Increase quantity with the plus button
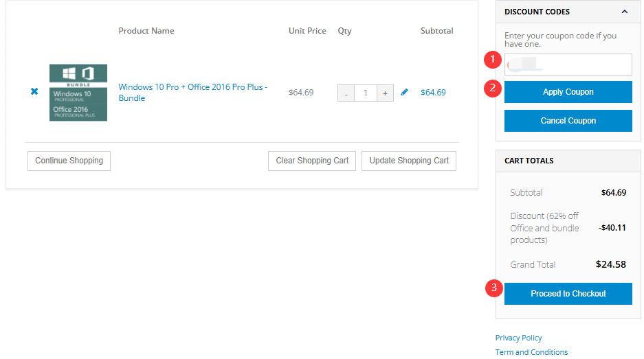The image size is (644, 359). coord(386,93)
